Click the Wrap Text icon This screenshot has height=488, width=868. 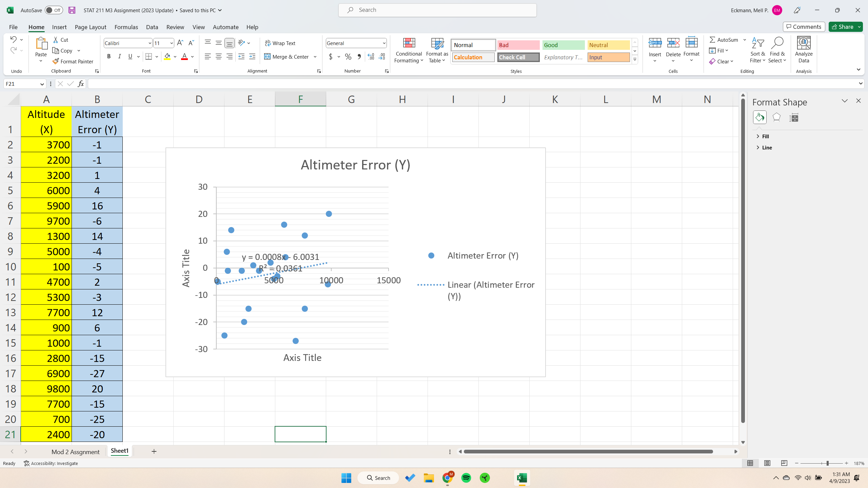coord(269,43)
